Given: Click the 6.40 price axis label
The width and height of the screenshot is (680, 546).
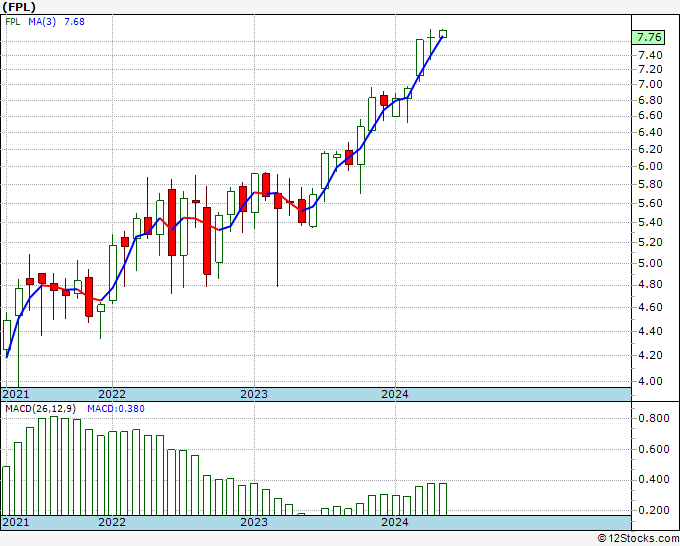Looking at the screenshot, I should (650, 132).
